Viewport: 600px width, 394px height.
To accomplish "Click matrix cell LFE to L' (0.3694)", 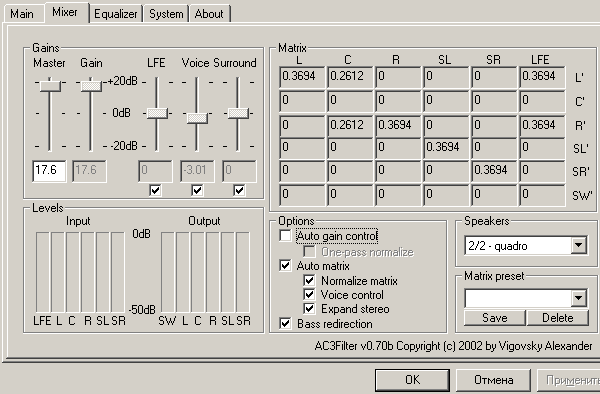I will [542, 78].
